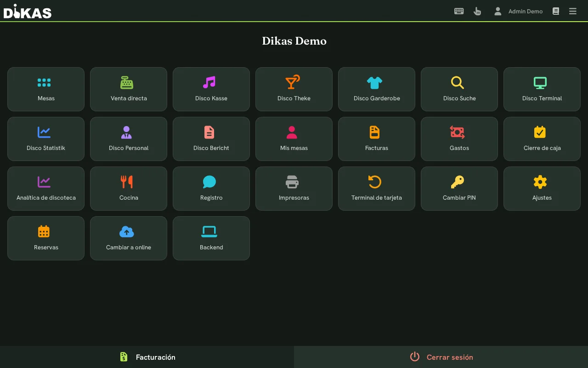Launch Disco Kasse module

tap(211, 89)
